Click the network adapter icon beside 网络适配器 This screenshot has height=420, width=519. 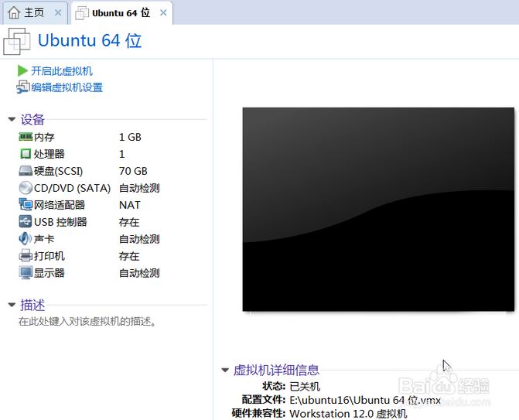coord(26,204)
